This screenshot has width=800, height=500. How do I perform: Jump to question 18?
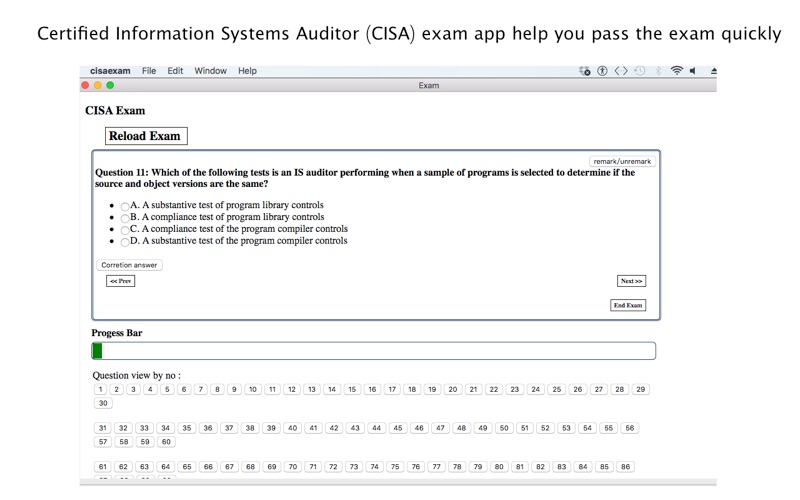pos(412,389)
